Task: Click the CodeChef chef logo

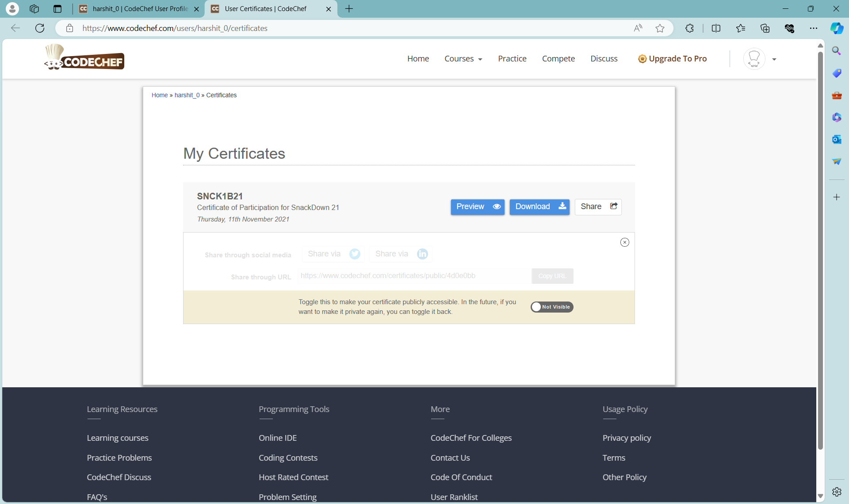Action: tap(84, 57)
